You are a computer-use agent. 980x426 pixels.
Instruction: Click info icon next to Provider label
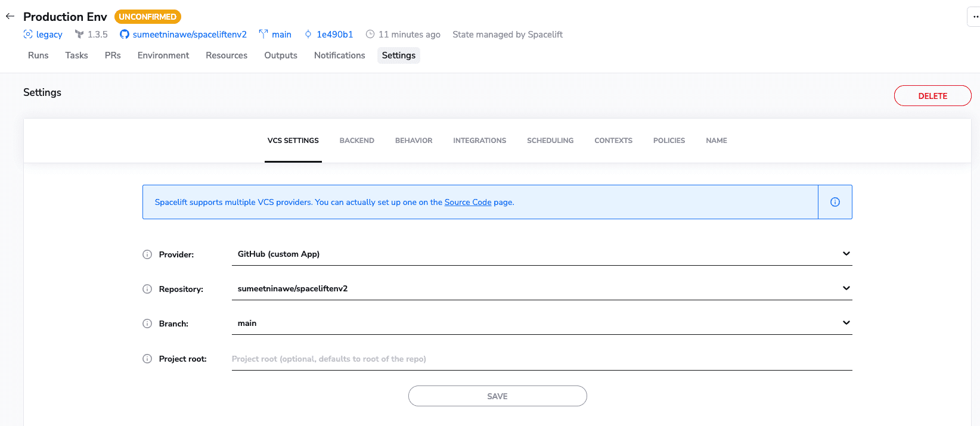[147, 254]
